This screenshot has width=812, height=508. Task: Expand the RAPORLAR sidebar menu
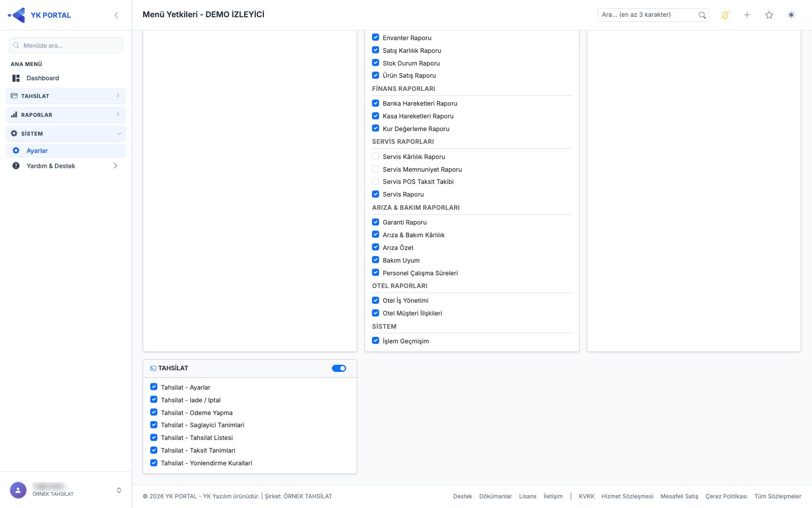tap(66, 115)
